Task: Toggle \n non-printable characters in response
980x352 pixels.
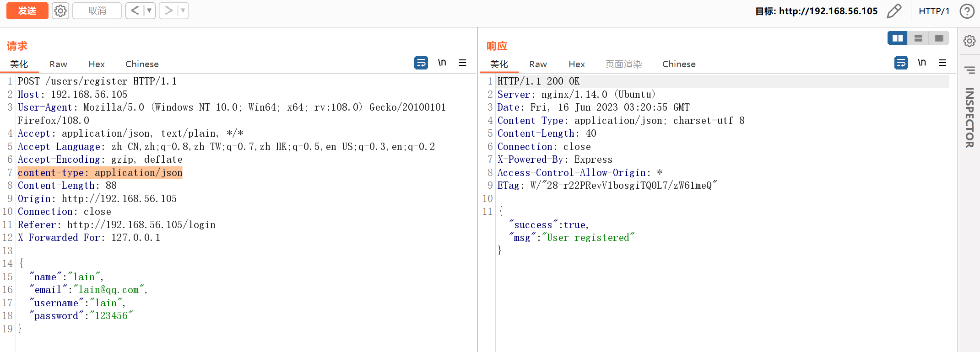Action: [922, 63]
